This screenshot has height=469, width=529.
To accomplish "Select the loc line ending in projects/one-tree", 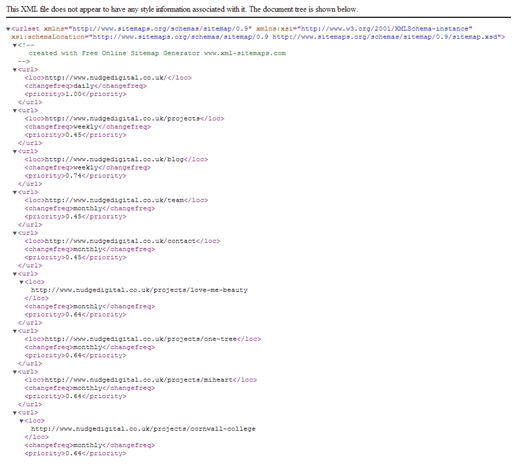I will (x=143, y=339).
